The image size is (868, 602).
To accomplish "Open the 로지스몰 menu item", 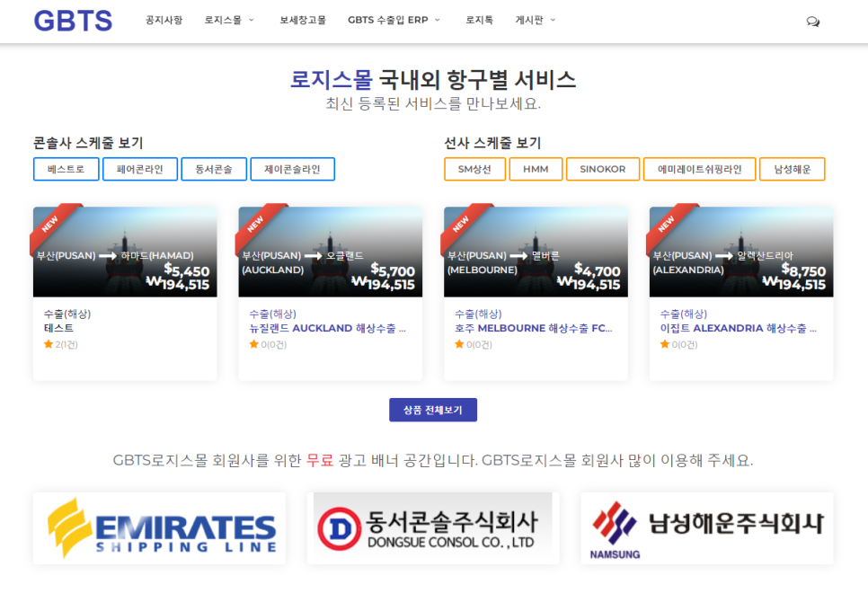I will 223,20.
